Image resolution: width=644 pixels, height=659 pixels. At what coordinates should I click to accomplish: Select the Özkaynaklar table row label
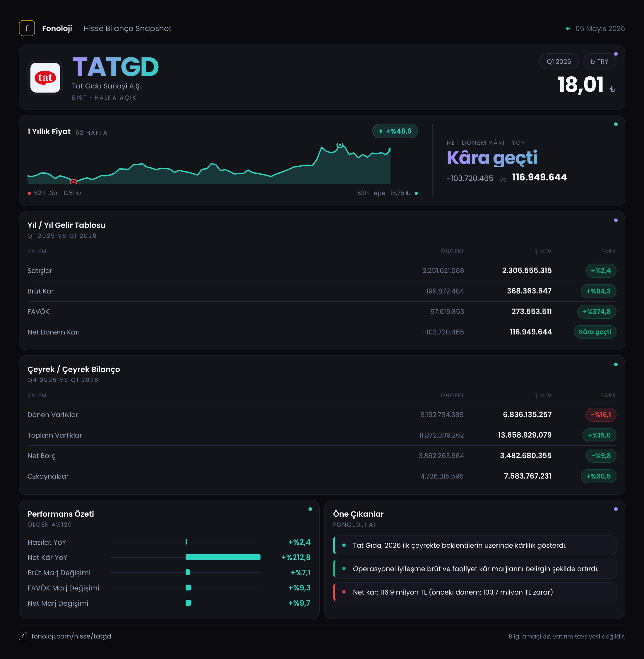coord(48,476)
